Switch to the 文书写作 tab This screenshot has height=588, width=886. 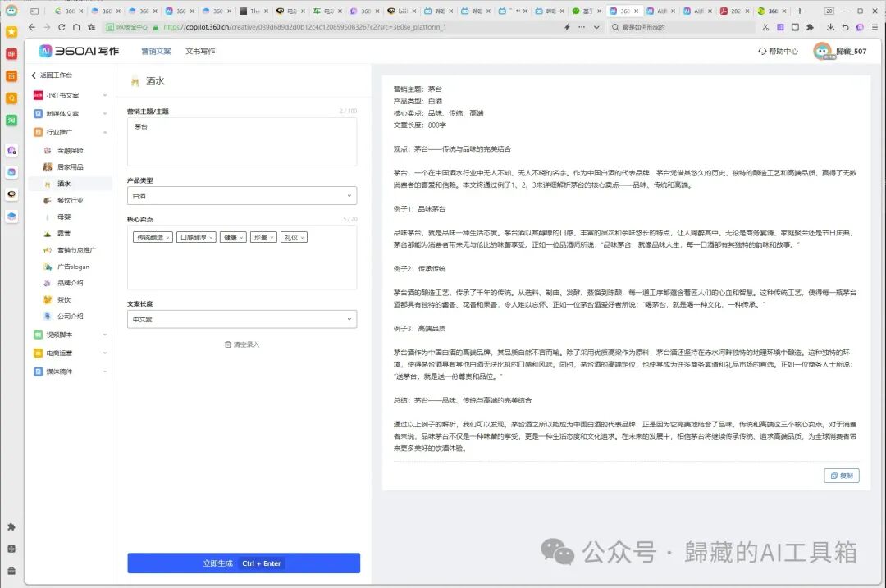[x=200, y=51]
